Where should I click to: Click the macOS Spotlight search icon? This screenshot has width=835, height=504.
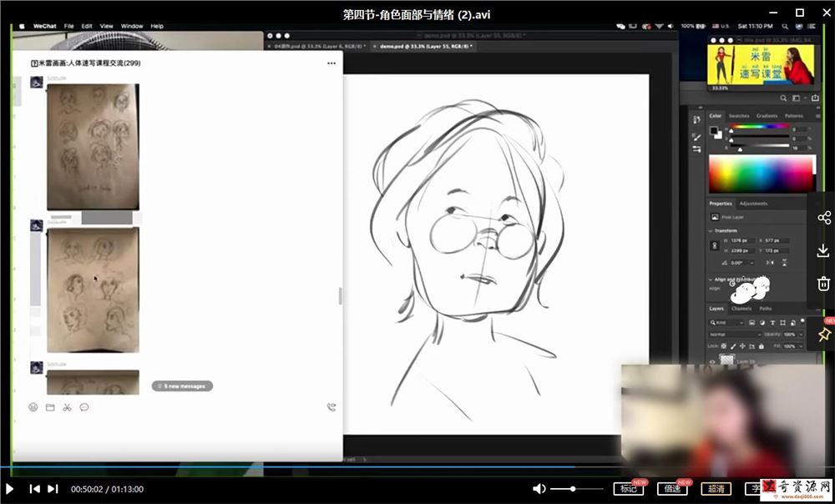click(x=785, y=26)
